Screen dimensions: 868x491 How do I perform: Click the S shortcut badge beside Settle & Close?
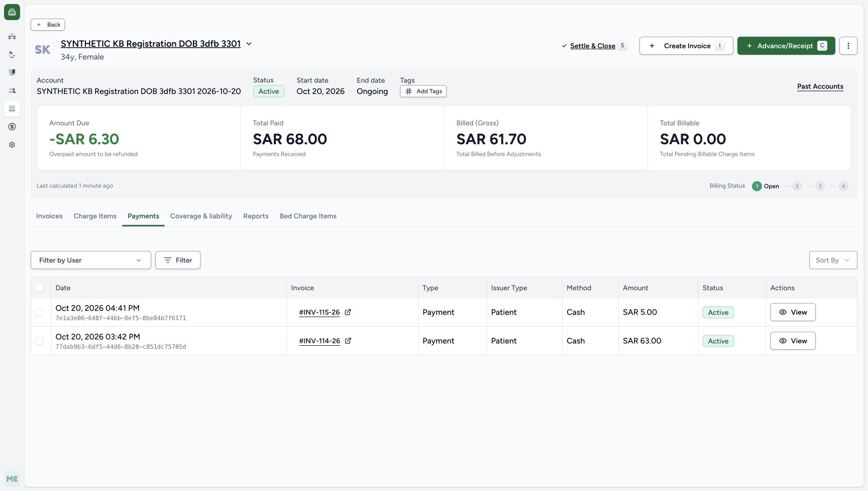click(622, 45)
